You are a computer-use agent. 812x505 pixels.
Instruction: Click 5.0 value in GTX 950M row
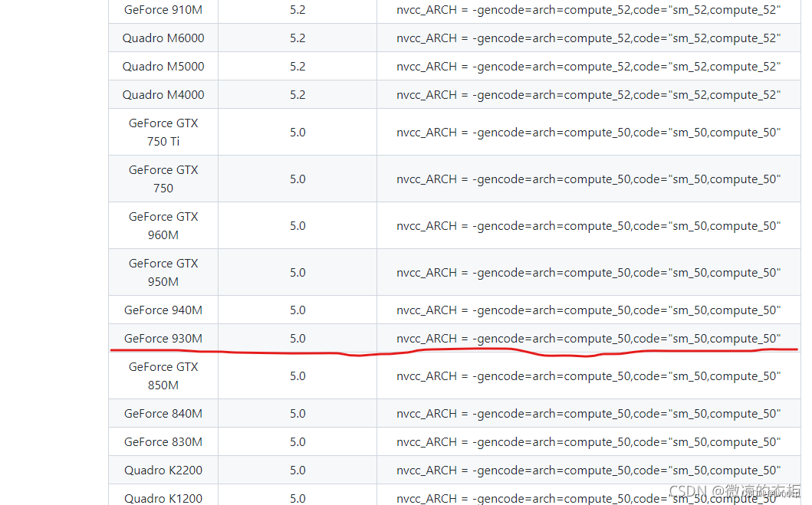tap(298, 273)
